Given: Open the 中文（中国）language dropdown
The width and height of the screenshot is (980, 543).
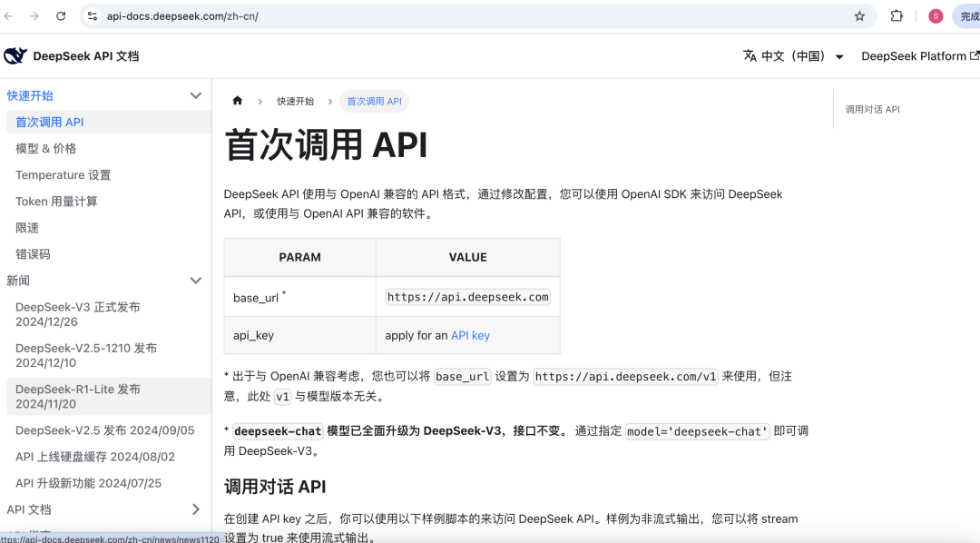Looking at the screenshot, I should 794,56.
